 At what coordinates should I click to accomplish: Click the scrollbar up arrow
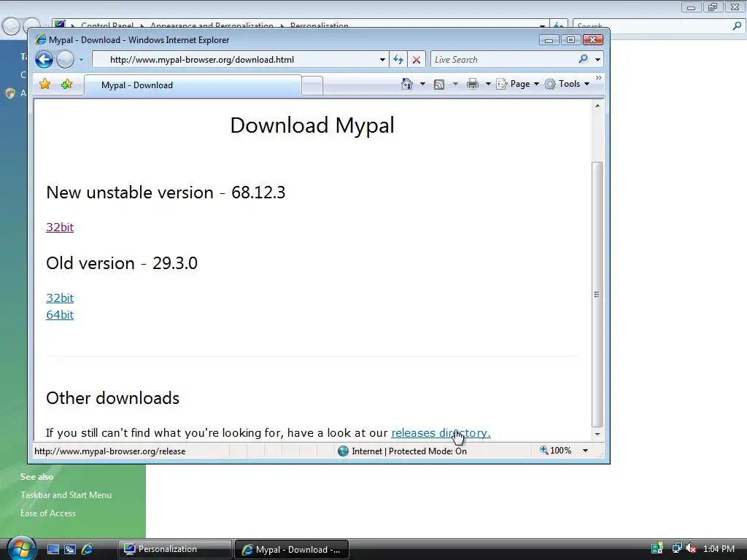(597, 106)
